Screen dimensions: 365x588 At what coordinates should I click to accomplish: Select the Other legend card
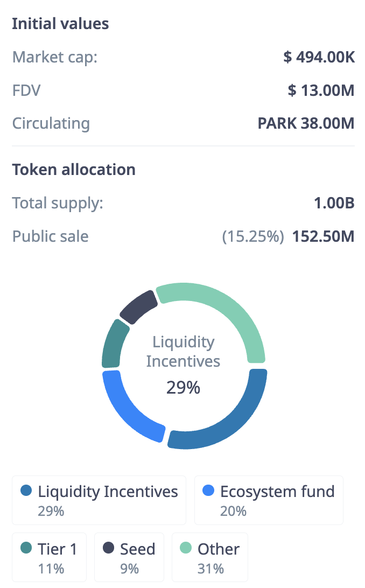[210, 557]
